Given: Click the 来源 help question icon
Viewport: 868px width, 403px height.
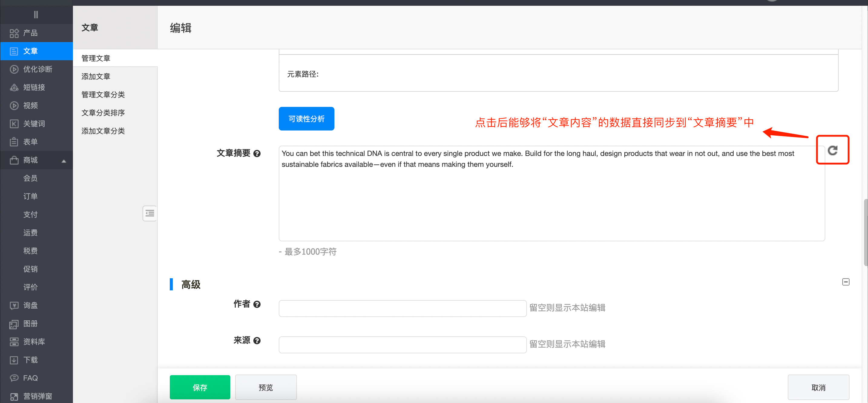Looking at the screenshot, I should pos(257,341).
